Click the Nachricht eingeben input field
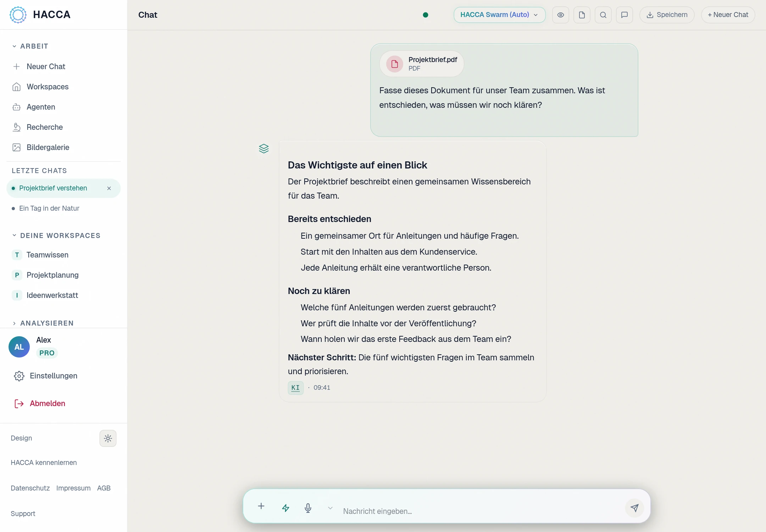Screen dimensions: 766x532 [x=481, y=511]
